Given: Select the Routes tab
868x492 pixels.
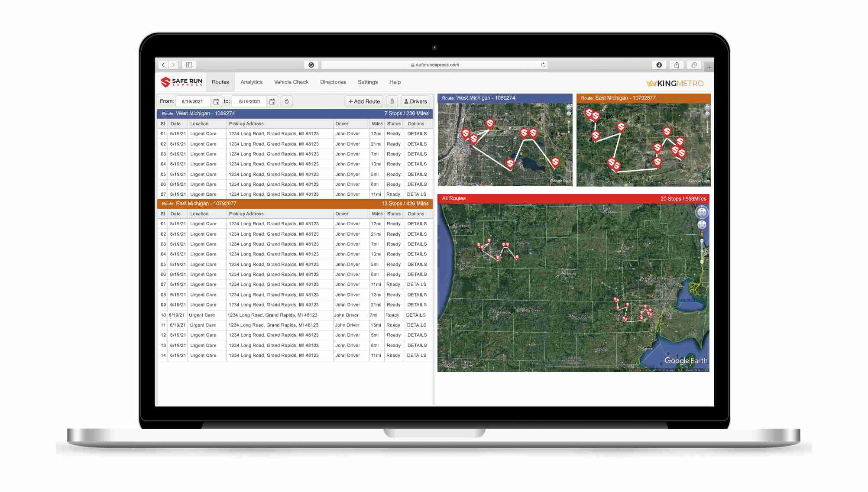Looking at the screenshot, I should [220, 82].
